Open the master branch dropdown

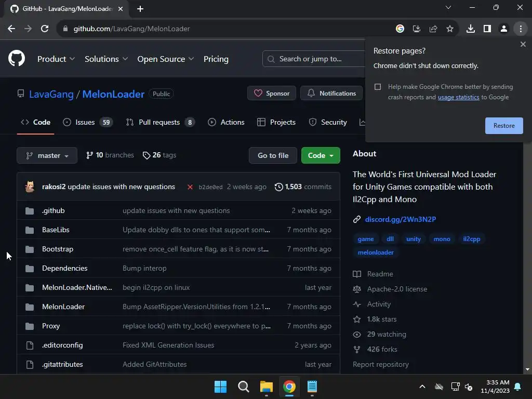pos(47,155)
